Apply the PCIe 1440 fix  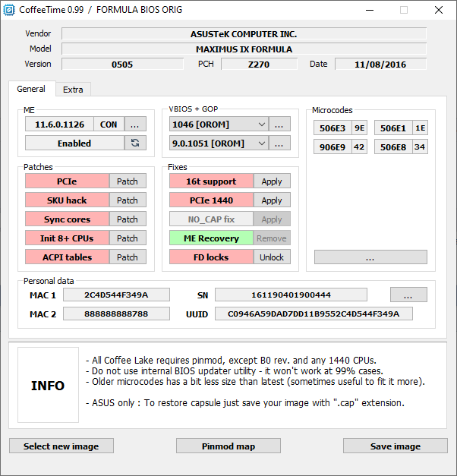(x=272, y=200)
